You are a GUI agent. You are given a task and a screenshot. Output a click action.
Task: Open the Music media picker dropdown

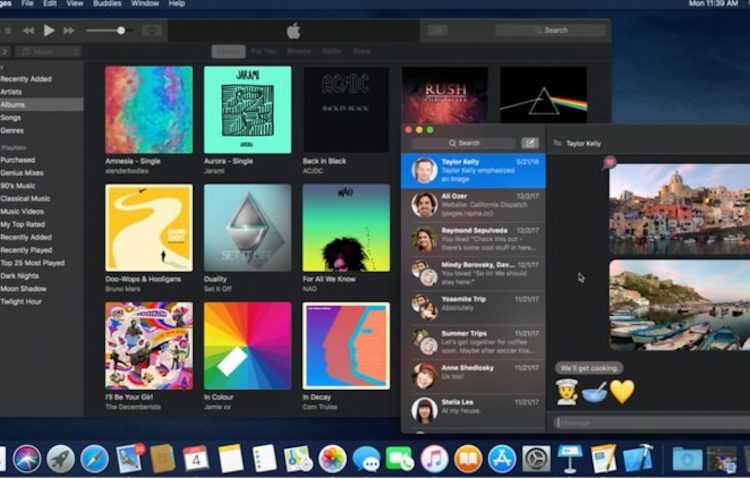(48, 51)
